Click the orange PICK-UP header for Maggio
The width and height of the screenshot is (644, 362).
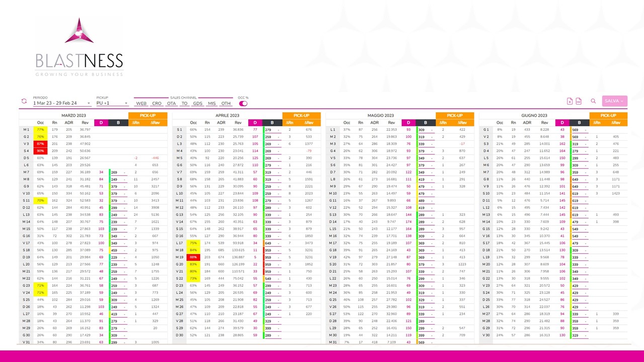coord(454,116)
